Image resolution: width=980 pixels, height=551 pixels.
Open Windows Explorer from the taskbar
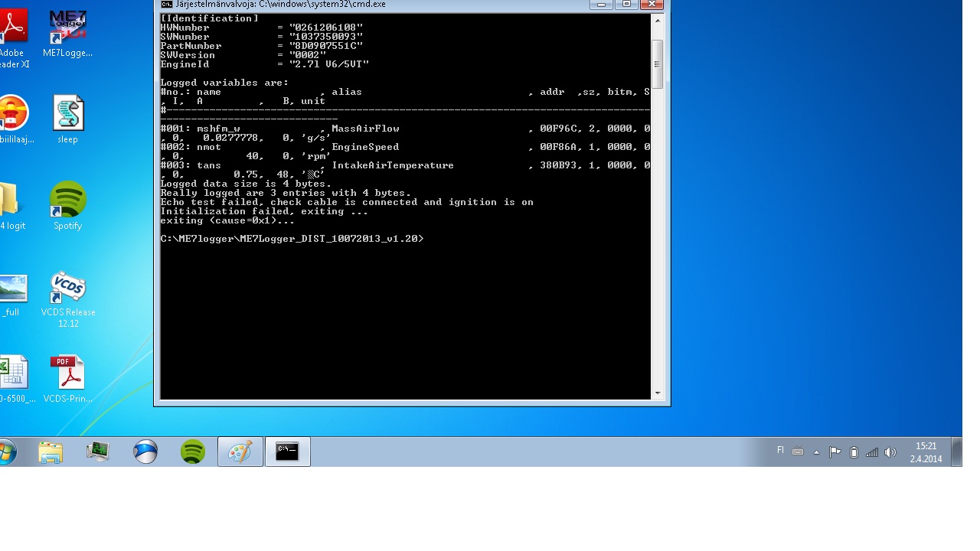(51, 452)
